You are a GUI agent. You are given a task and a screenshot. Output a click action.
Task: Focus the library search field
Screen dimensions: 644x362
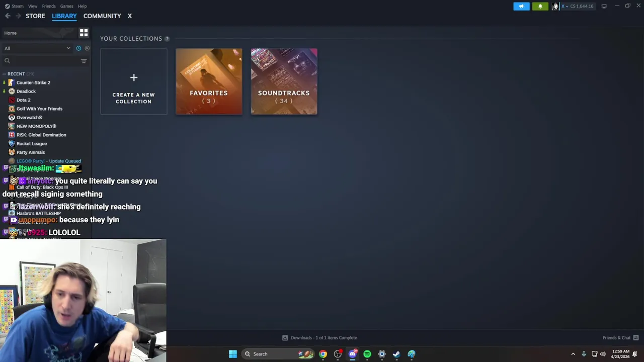click(41, 61)
